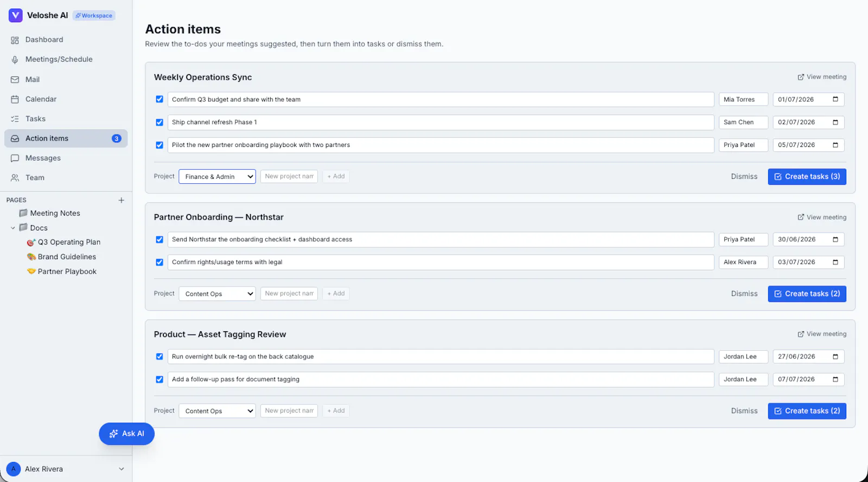Image resolution: width=868 pixels, height=482 pixels.
Task: Dismiss Partner Onboarding action items
Action: 744,294
